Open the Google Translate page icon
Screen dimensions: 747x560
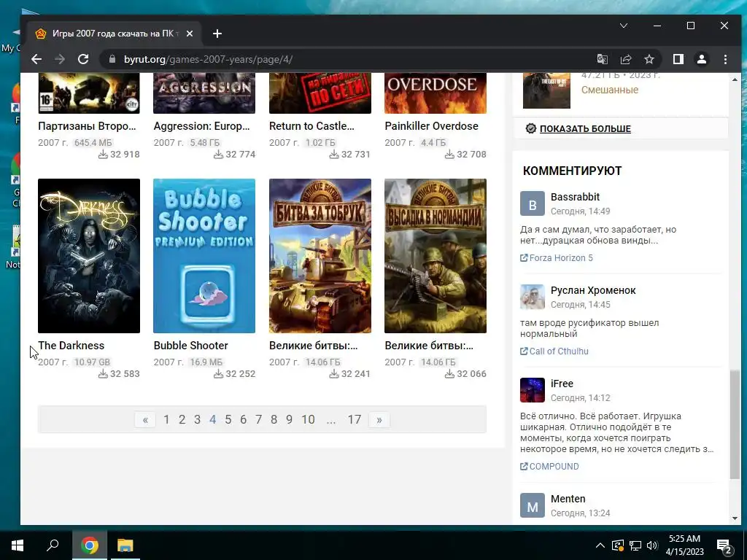click(x=602, y=60)
